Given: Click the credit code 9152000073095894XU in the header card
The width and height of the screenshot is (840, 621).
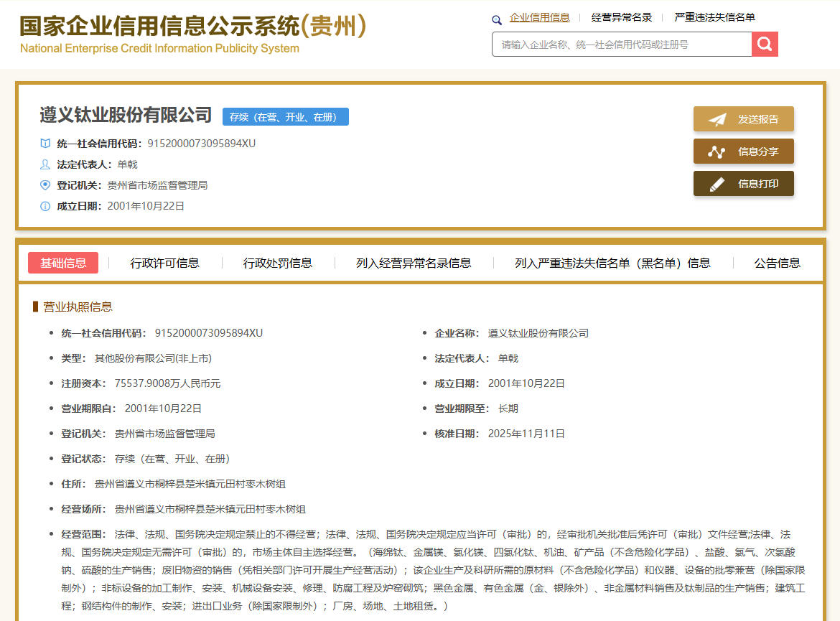Looking at the screenshot, I should (202, 143).
